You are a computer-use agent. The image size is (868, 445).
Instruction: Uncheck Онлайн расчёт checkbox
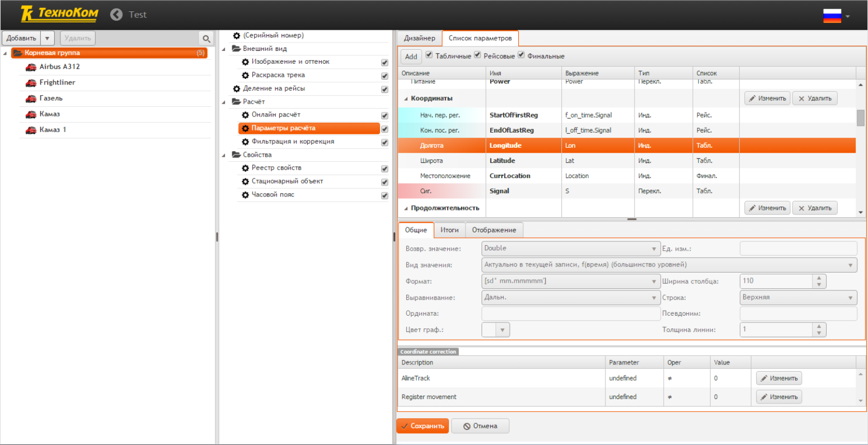pyautogui.click(x=384, y=116)
